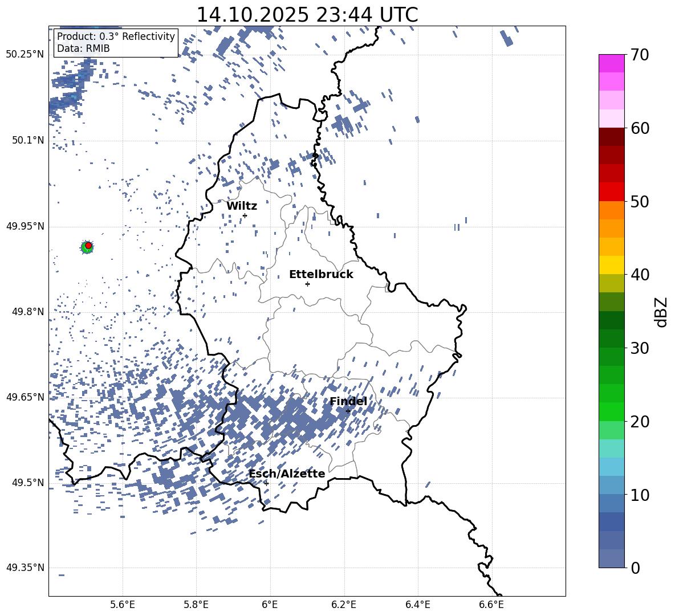Image resolution: width=675 pixels, height=616 pixels.
Task: Click the 6°E longitude label
Action: coord(270,605)
